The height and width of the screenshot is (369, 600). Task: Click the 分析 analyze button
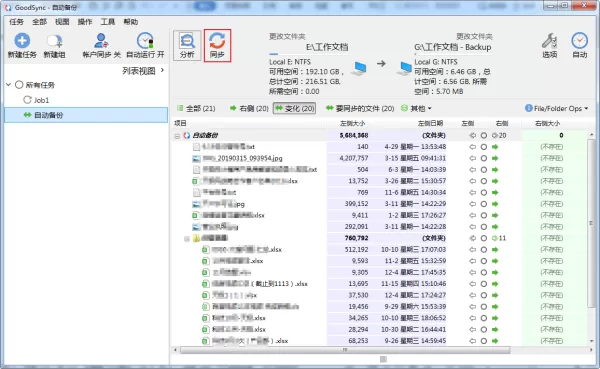pyautogui.click(x=187, y=46)
